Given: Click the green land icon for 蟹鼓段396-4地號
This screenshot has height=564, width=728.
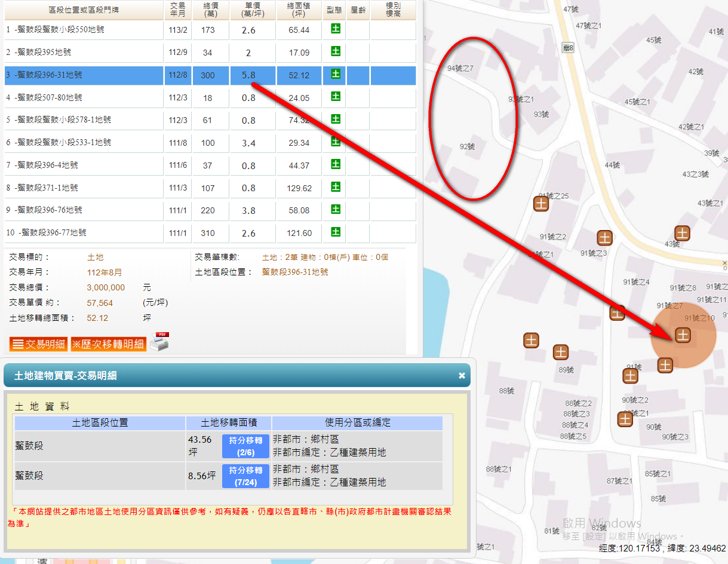Looking at the screenshot, I should click(336, 164).
